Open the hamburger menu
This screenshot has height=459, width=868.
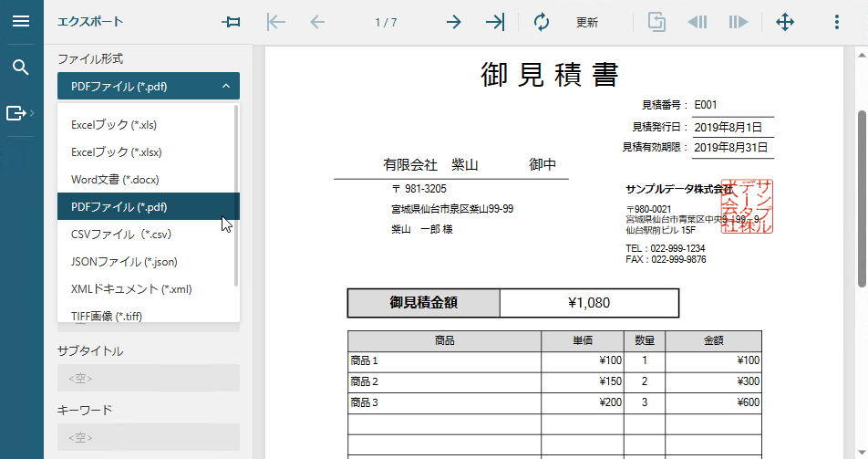coord(21,21)
